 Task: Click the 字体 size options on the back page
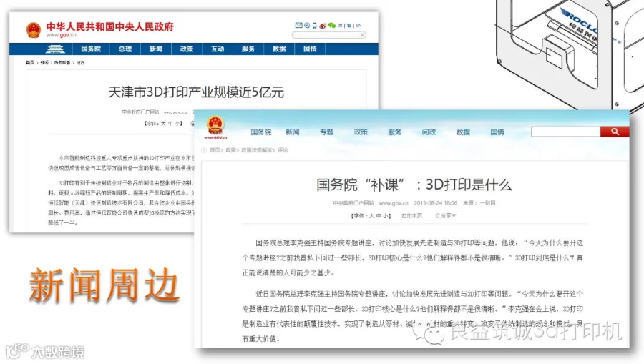163,123
